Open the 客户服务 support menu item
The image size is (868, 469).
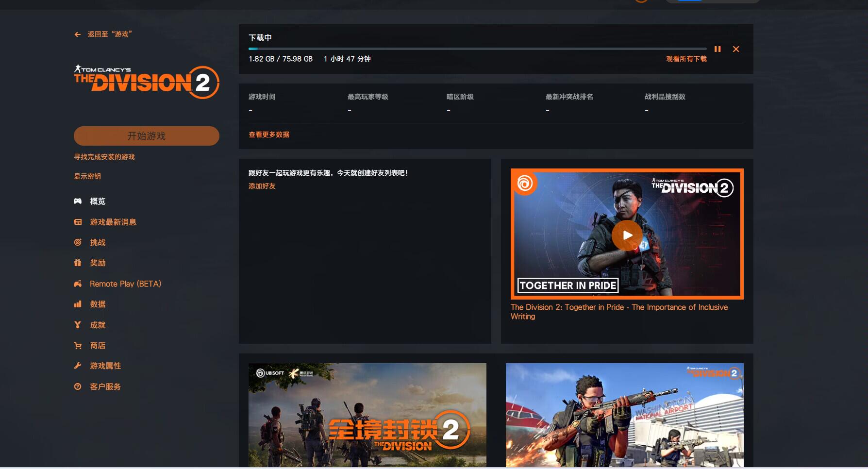[x=105, y=386]
